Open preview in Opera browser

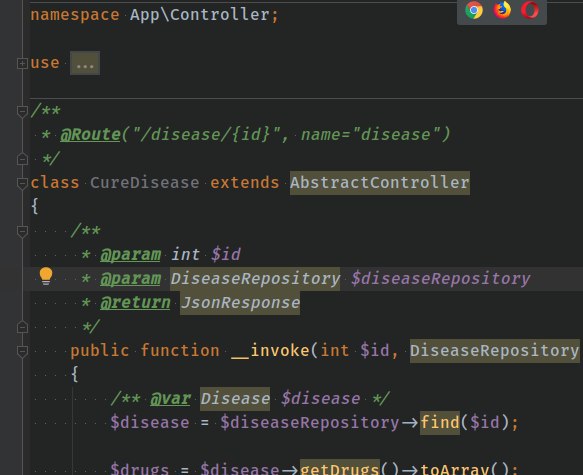[x=530, y=10]
